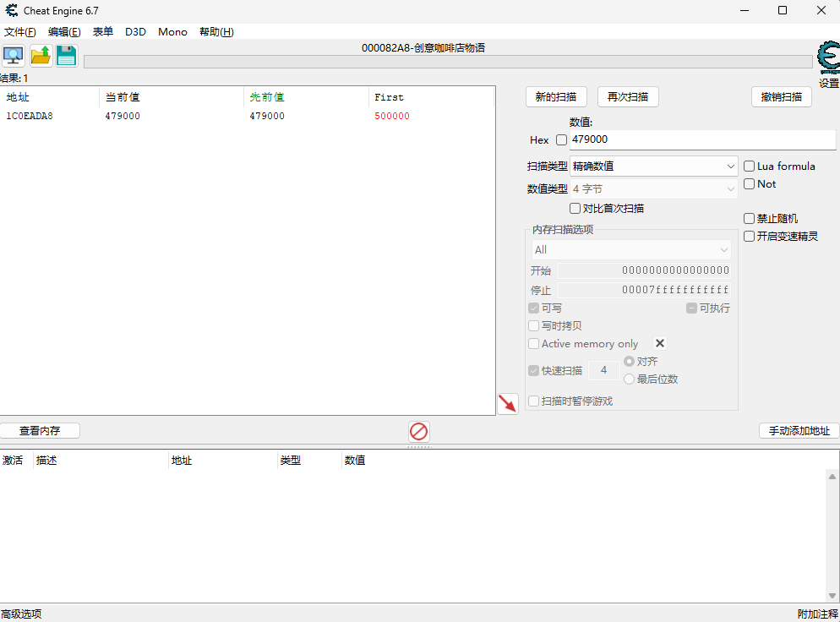Click the X next to Active memory only
The width and height of the screenshot is (840, 622).
[x=660, y=343]
